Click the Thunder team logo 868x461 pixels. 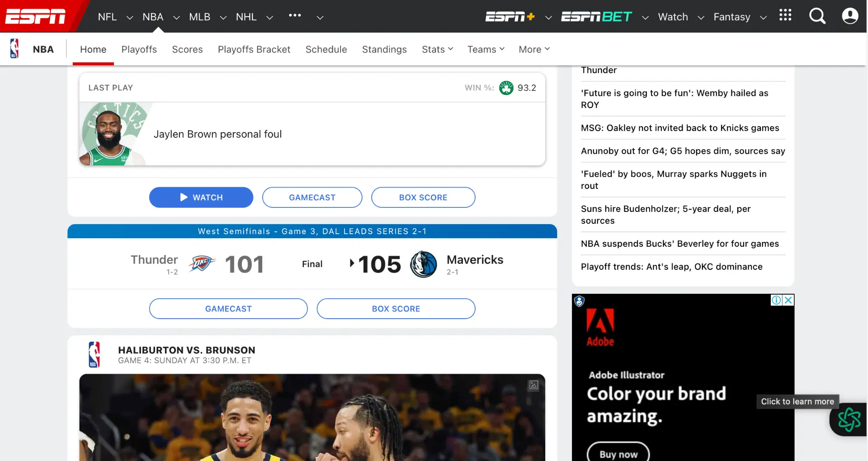click(202, 264)
